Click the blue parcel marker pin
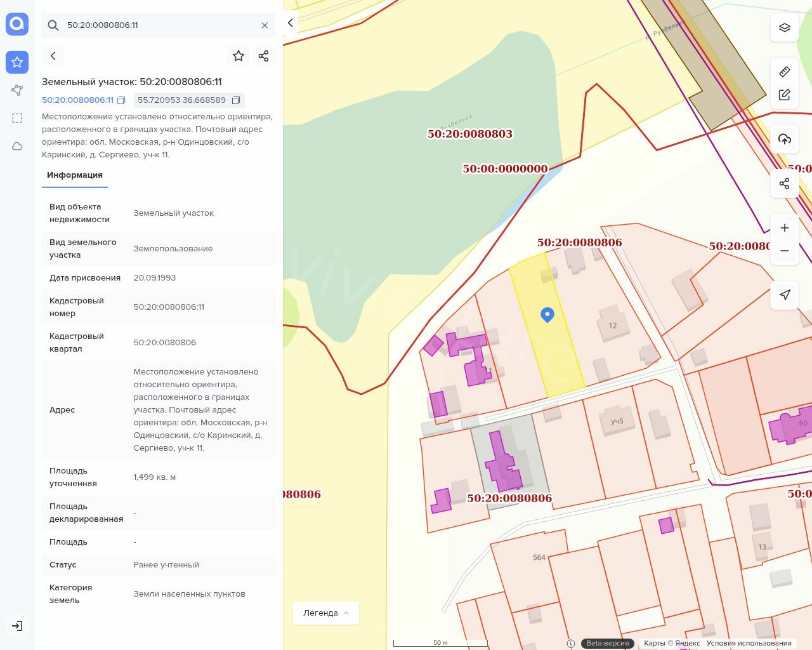Viewport: 812px width, 650px height. click(x=547, y=314)
